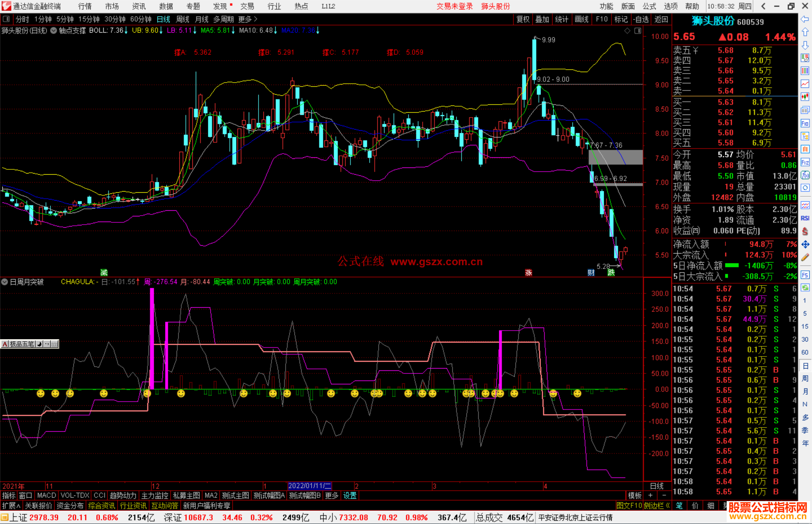Open the 市场 menu

point(112,6)
